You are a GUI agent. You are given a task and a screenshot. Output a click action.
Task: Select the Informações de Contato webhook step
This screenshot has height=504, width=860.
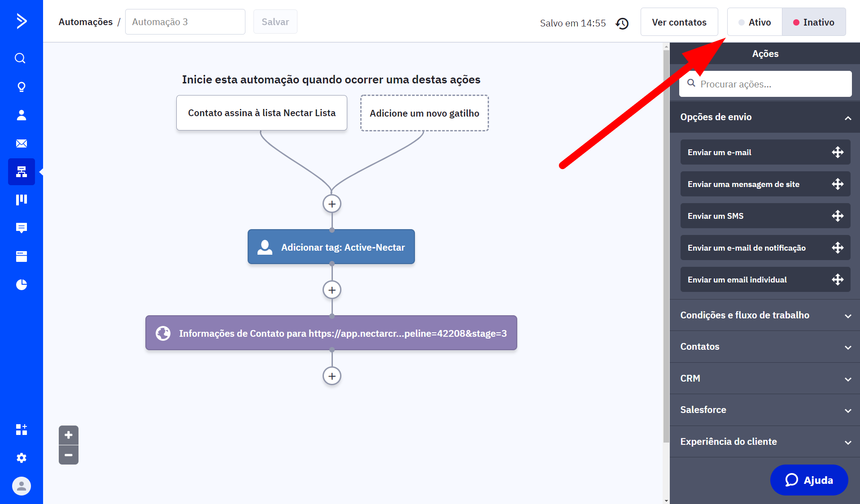pyautogui.click(x=331, y=333)
